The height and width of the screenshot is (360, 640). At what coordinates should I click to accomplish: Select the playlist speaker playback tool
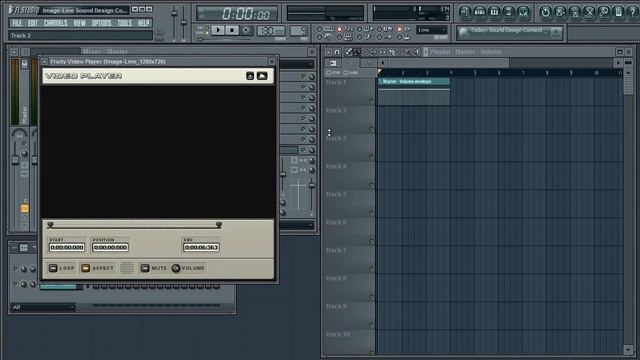click(416, 52)
